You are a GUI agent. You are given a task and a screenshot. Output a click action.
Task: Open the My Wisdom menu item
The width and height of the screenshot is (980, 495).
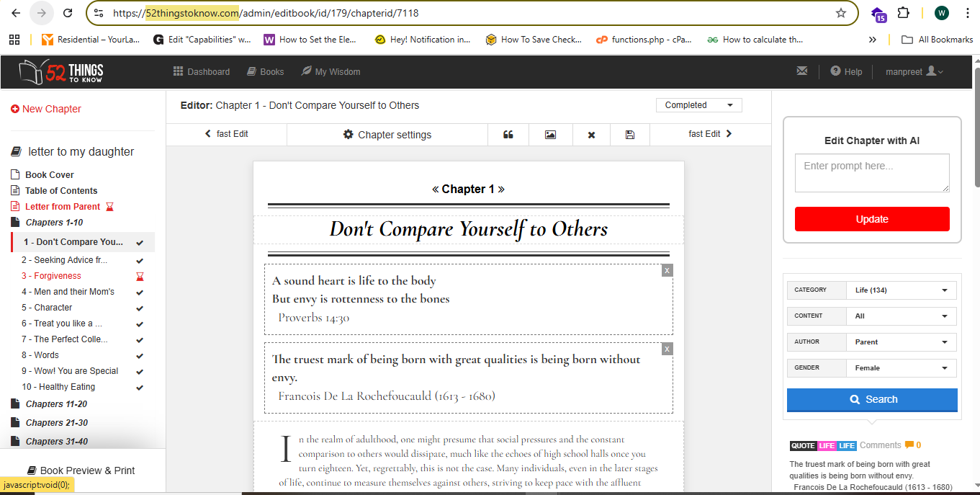331,72
